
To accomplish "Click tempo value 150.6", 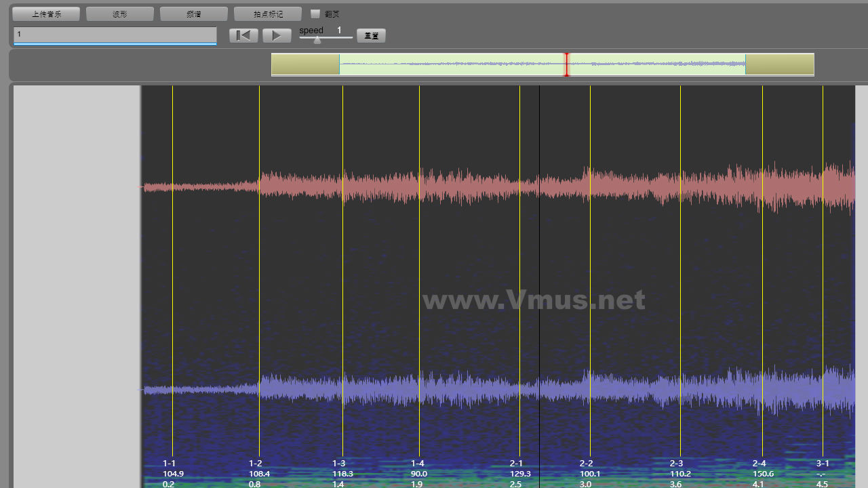I will pyautogui.click(x=763, y=474).
